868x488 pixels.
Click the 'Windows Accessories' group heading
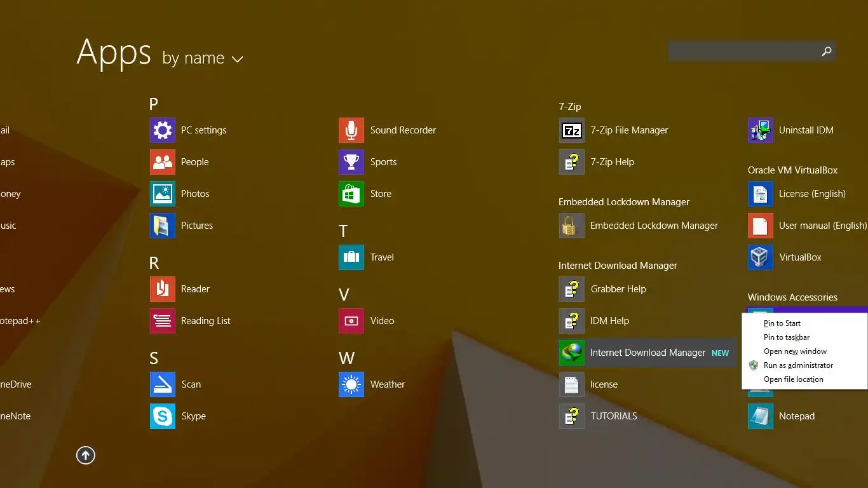pyautogui.click(x=792, y=297)
